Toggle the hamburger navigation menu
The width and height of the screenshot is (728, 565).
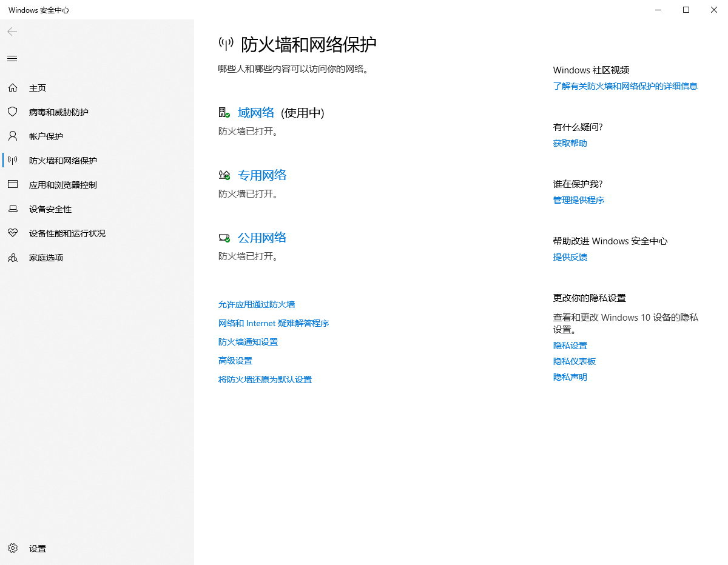[x=12, y=59]
